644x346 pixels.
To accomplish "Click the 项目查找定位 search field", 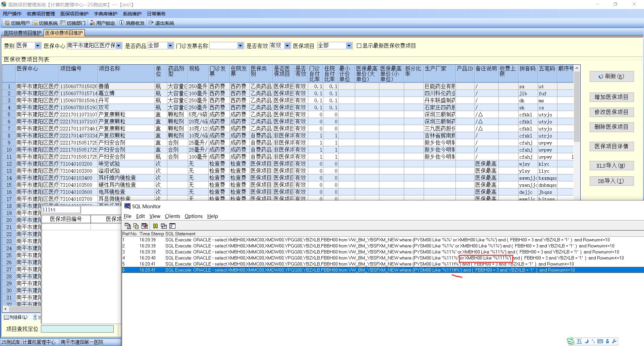I will (77, 329).
